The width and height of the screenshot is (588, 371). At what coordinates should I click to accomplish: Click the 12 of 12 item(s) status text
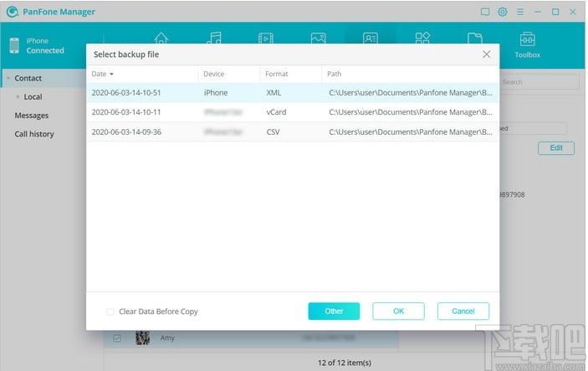pyautogui.click(x=345, y=363)
